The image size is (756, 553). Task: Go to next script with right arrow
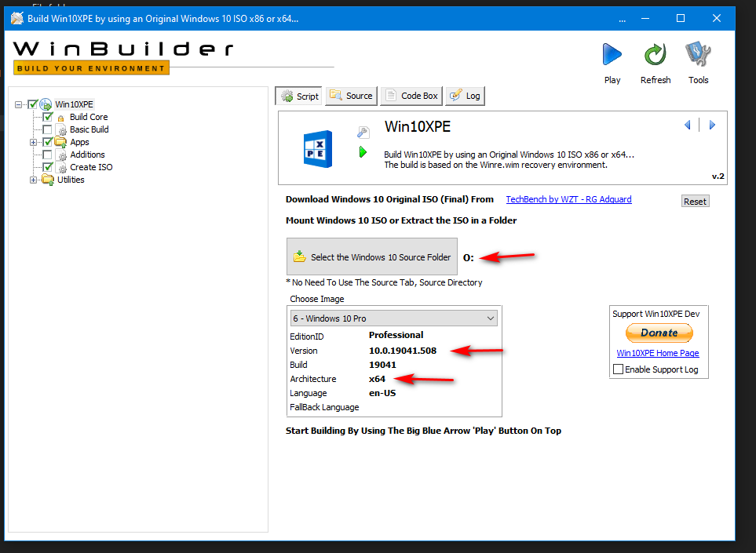(712, 126)
